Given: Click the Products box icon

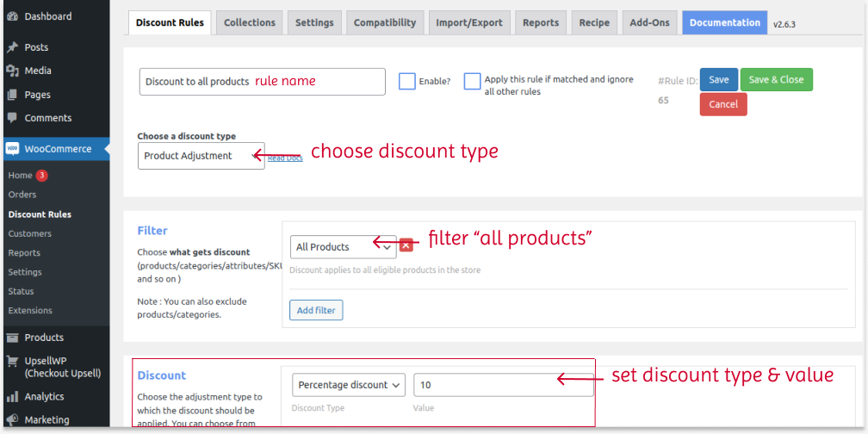Looking at the screenshot, I should point(12,338).
